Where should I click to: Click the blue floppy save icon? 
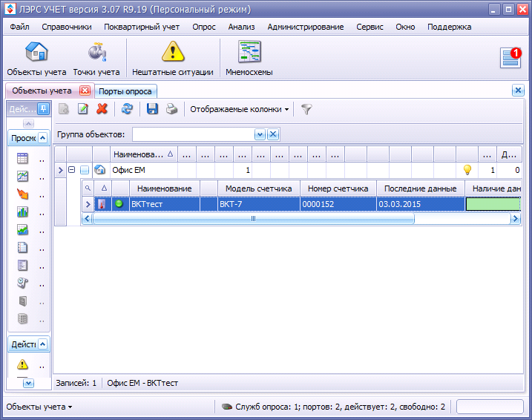[x=152, y=109]
